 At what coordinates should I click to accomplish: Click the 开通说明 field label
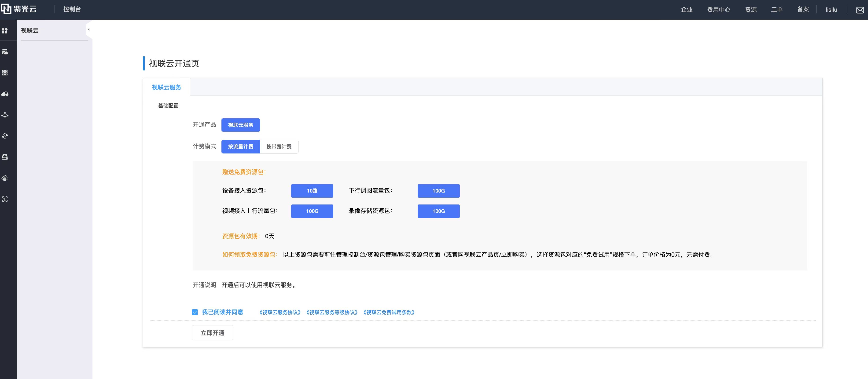(204, 285)
